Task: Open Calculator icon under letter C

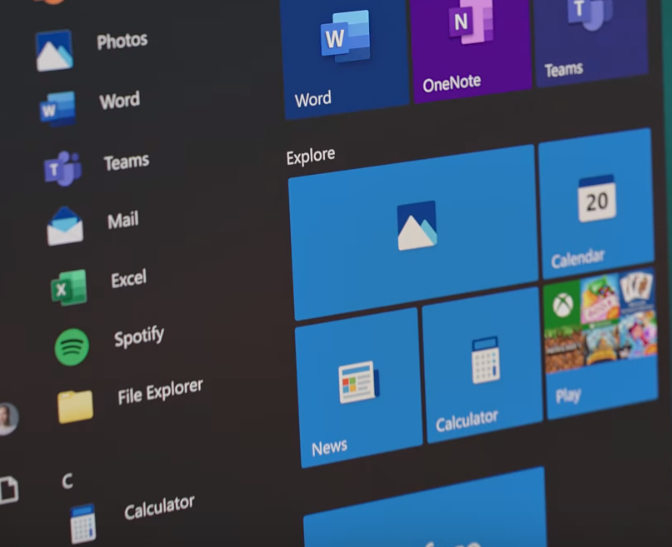Action: pyautogui.click(x=83, y=523)
